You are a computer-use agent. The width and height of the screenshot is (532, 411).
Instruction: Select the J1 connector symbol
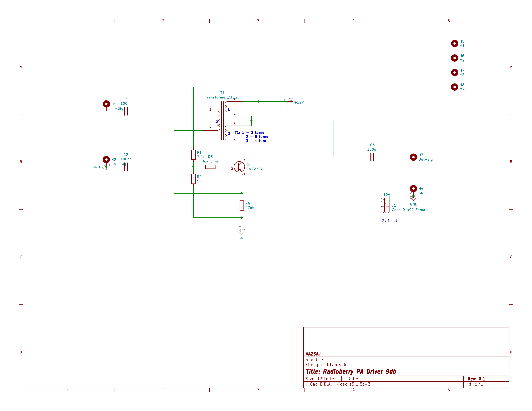coord(387,208)
